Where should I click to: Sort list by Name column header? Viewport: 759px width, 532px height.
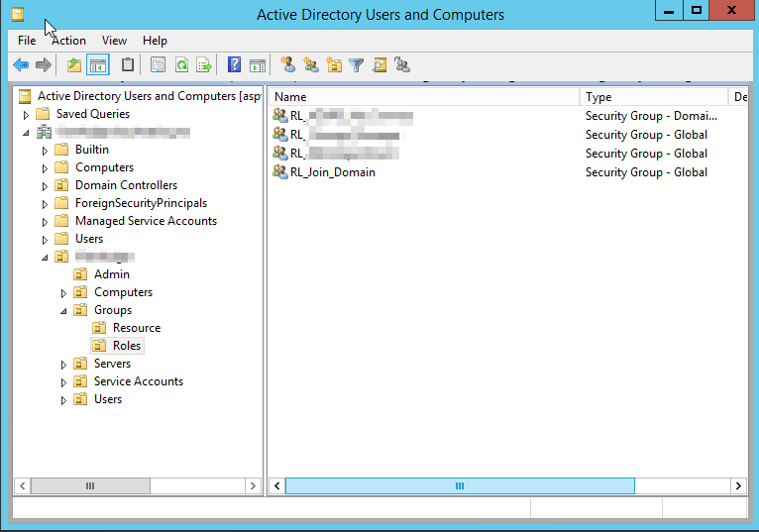423,97
